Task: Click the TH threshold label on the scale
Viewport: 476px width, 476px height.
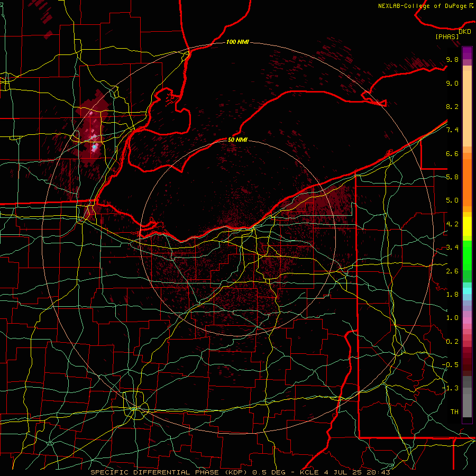Action: [454, 412]
